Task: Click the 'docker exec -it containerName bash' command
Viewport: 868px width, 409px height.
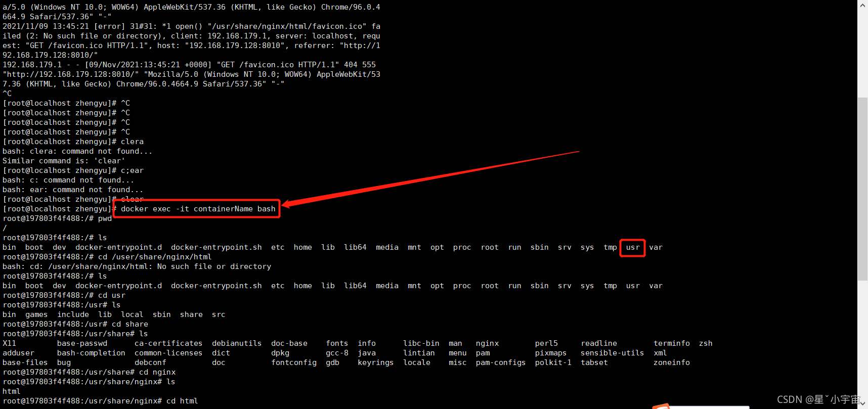Action: point(198,209)
